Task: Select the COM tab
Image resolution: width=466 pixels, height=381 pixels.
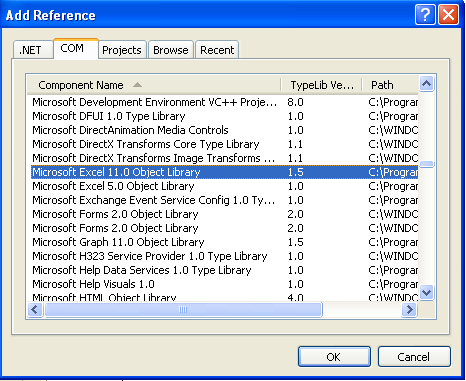Action: [x=75, y=49]
